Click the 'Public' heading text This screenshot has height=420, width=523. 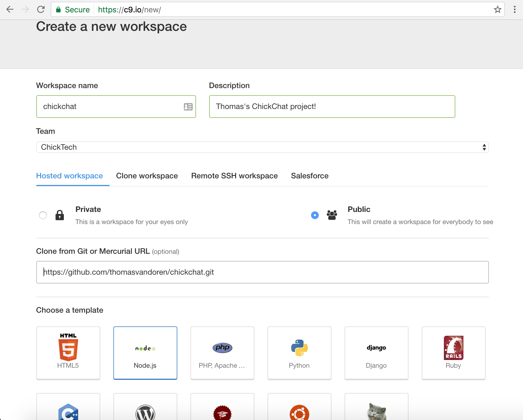click(359, 209)
